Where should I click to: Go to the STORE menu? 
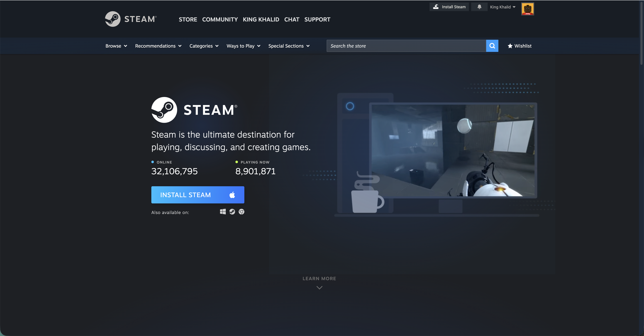pos(188,20)
